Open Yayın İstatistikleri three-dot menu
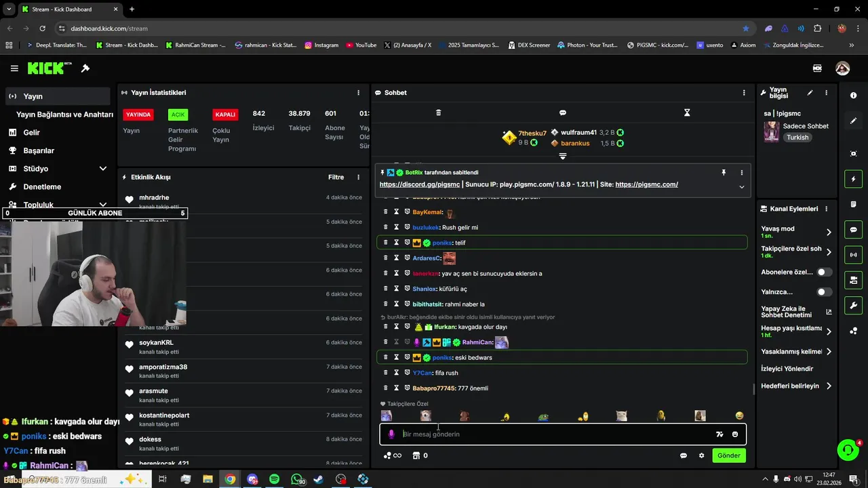 (x=358, y=93)
